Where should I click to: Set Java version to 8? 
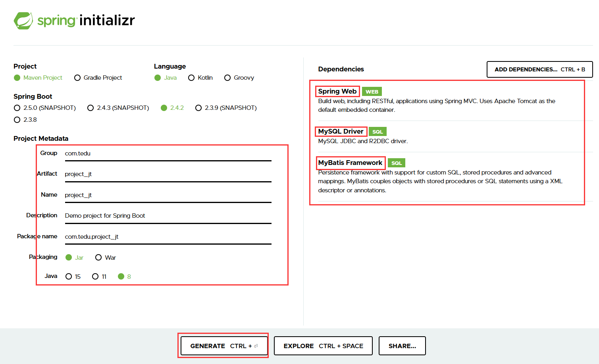point(124,276)
